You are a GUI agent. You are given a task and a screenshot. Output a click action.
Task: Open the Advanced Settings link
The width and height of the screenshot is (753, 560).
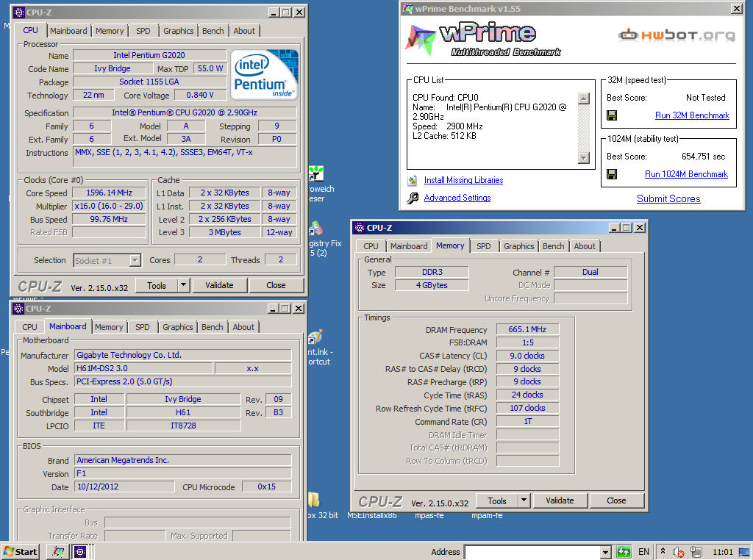point(457,198)
